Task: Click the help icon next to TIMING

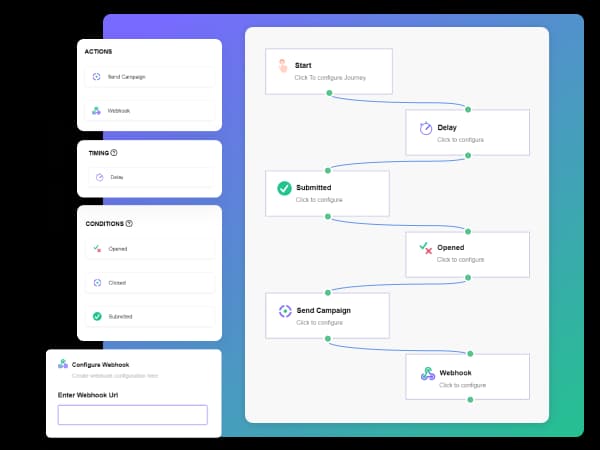Action: 114,153
